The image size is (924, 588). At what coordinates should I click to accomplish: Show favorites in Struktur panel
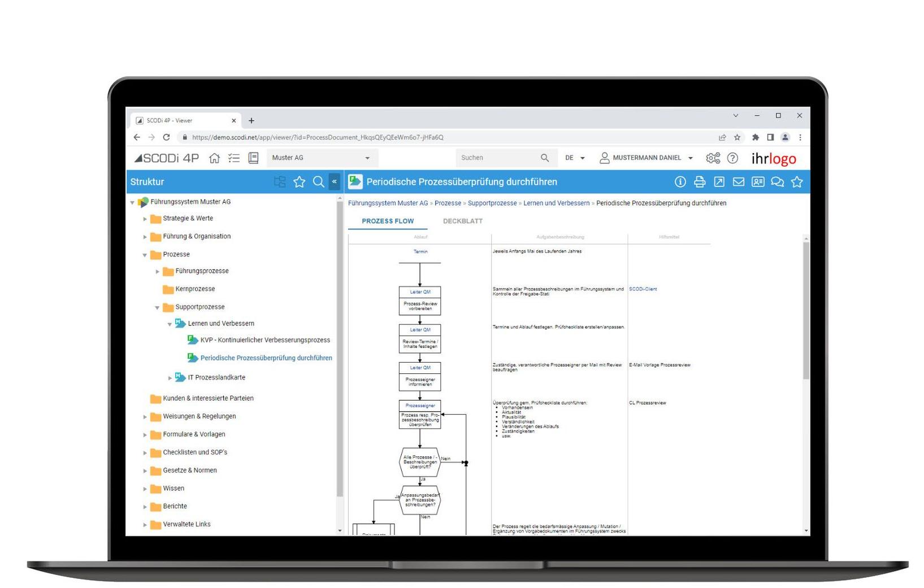300,182
